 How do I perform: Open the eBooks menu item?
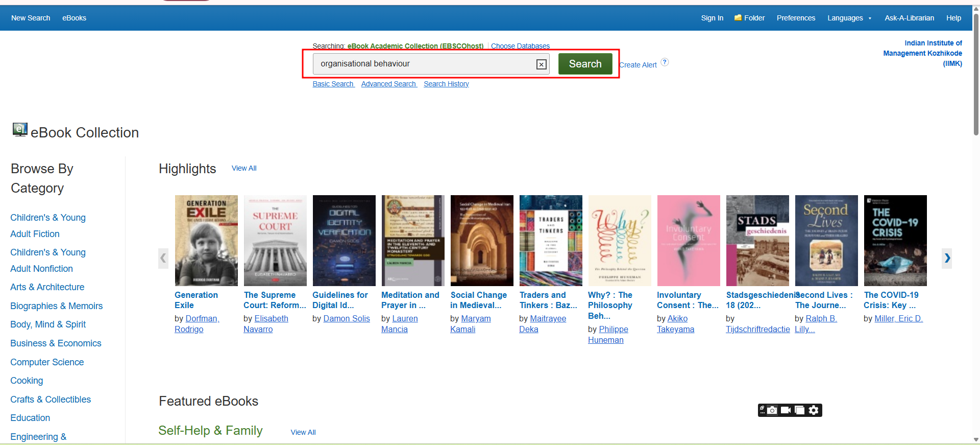pos(74,18)
